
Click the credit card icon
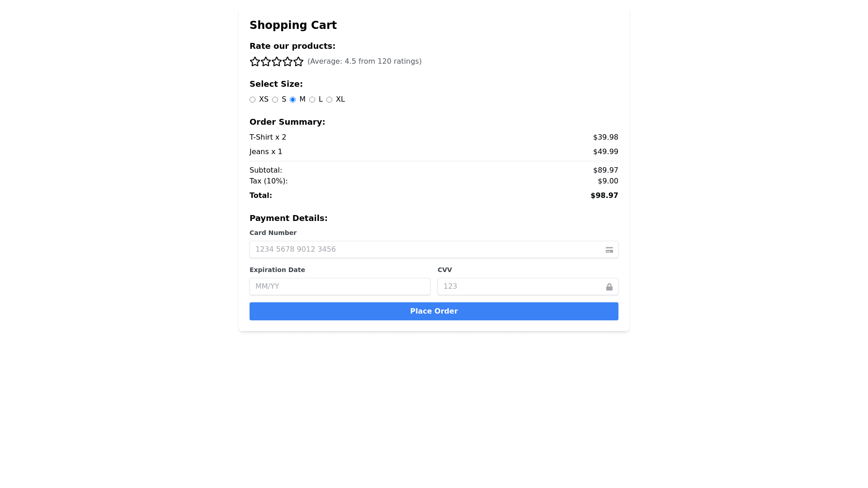pos(609,250)
